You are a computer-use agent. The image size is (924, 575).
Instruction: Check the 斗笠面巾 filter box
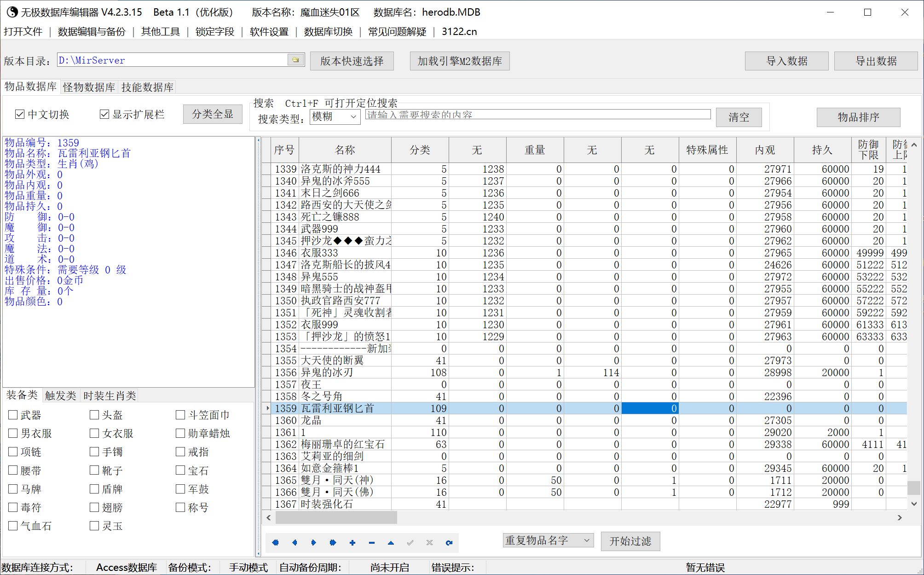180,415
